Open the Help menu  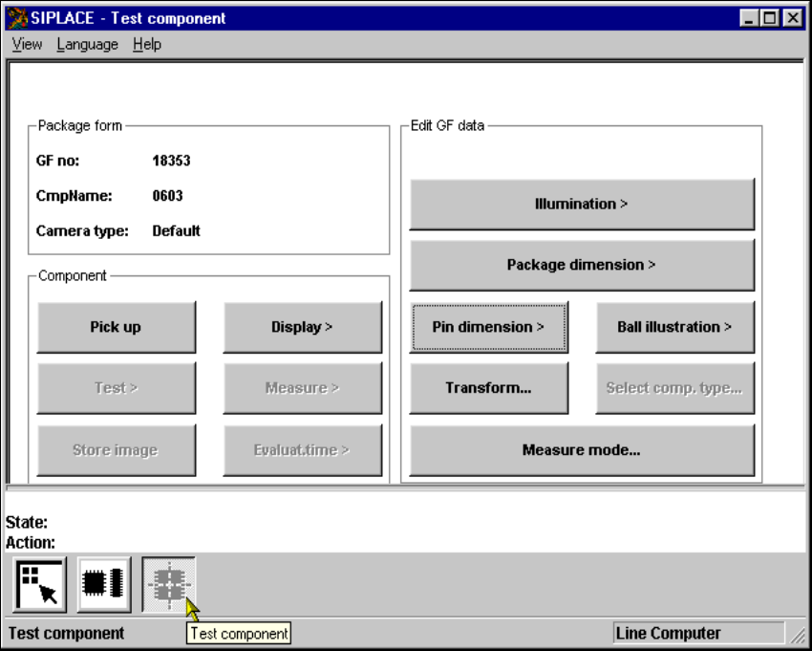(x=147, y=45)
